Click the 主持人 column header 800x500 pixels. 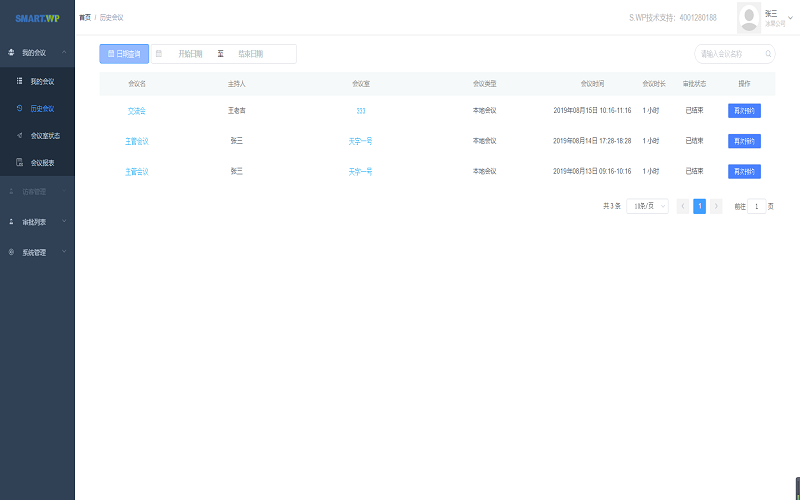pyautogui.click(x=237, y=84)
